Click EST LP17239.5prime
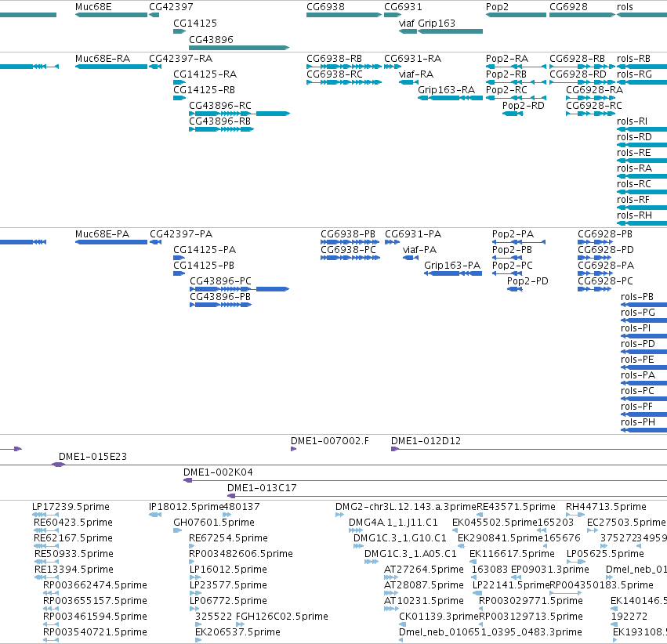Image resolution: width=667 pixels, height=644 pixels. pyautogui.click(x=71, y=507)
